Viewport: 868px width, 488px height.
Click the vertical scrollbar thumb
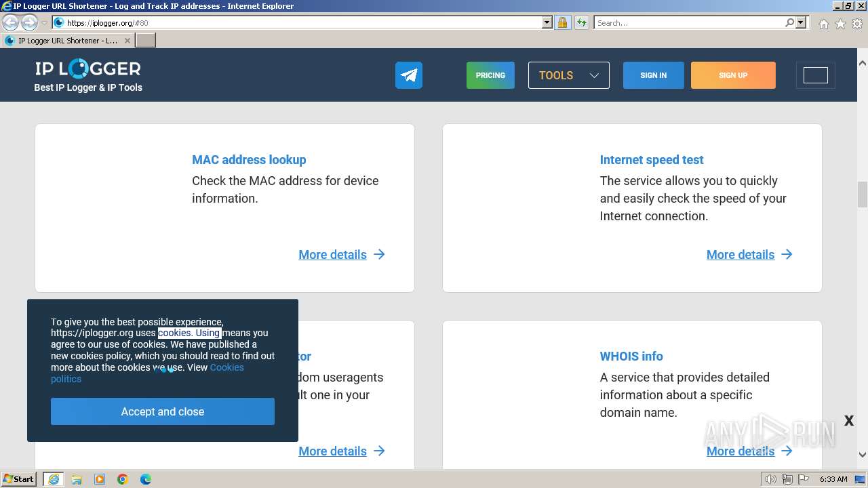click(863, 195)
